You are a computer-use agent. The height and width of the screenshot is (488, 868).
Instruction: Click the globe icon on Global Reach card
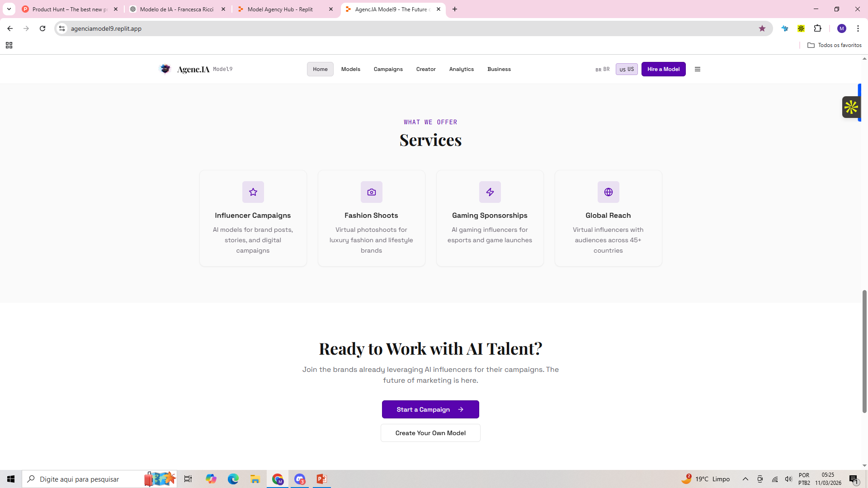(608, 192)
